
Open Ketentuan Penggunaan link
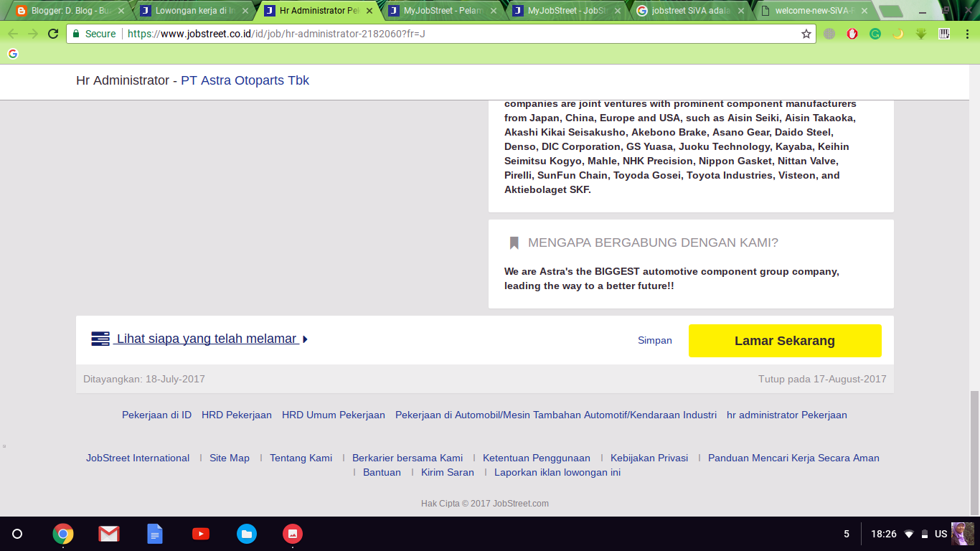[x=537, y=458]
